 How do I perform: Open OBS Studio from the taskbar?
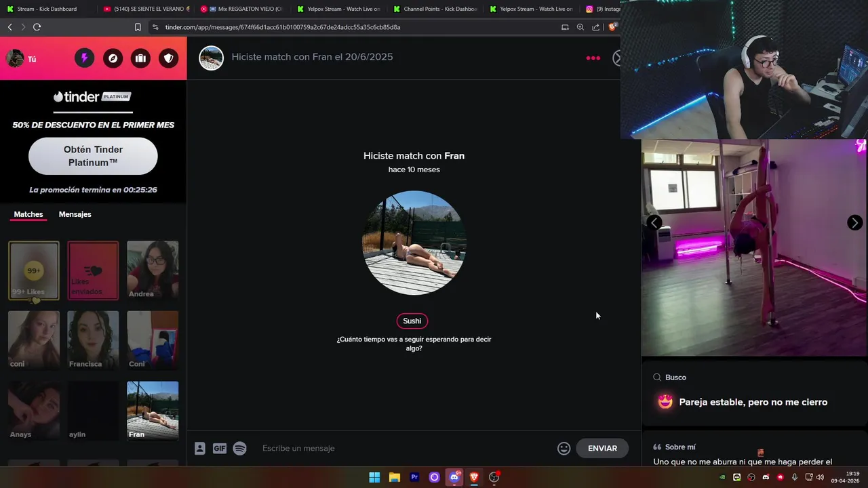click(x=494, y=477)
